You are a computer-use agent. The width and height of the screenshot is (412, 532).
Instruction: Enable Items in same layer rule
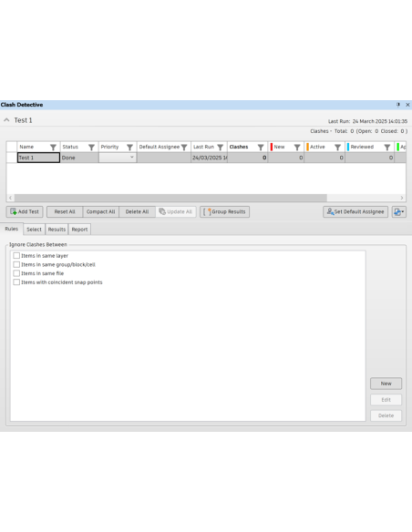pos(16,255)
